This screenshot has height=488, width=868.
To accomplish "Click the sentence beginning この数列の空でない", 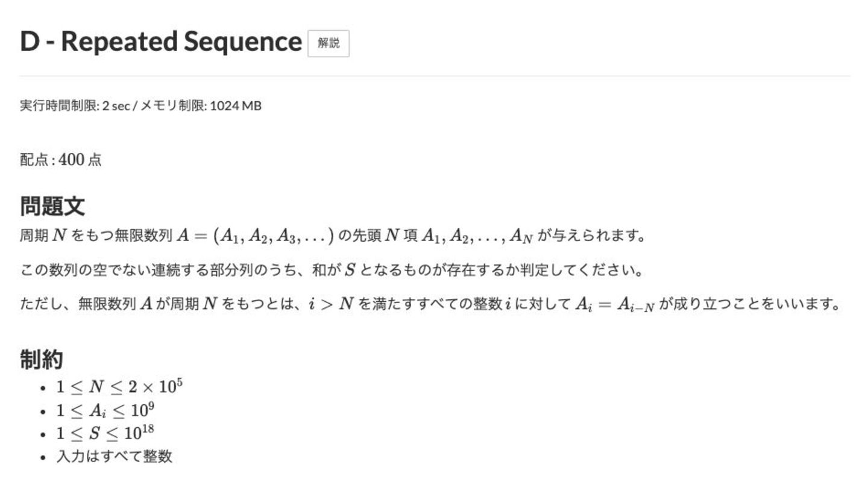I will 332,270.
